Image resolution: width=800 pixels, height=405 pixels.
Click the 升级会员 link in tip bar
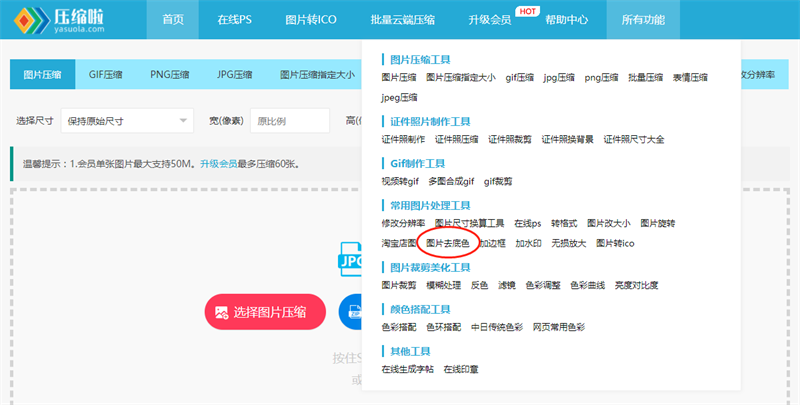(218, 164)
